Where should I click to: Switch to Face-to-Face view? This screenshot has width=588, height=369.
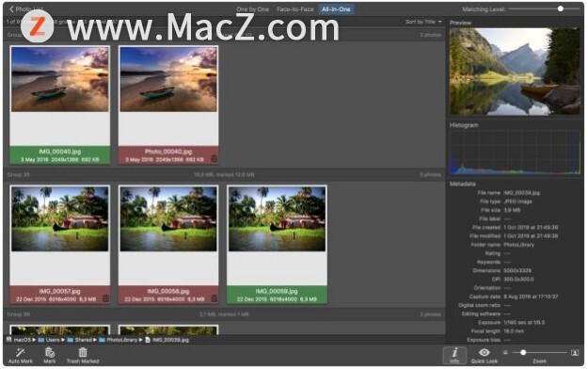coord(294,9)
